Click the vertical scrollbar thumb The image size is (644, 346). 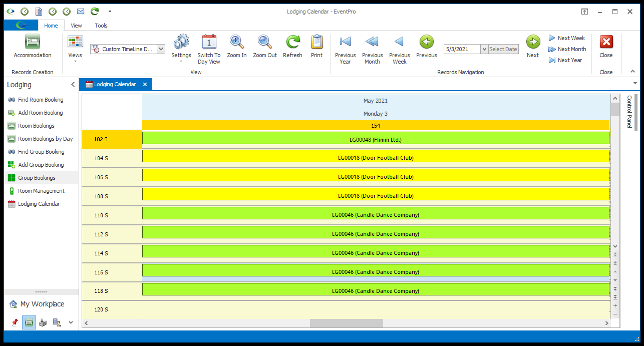coord(615,110)
